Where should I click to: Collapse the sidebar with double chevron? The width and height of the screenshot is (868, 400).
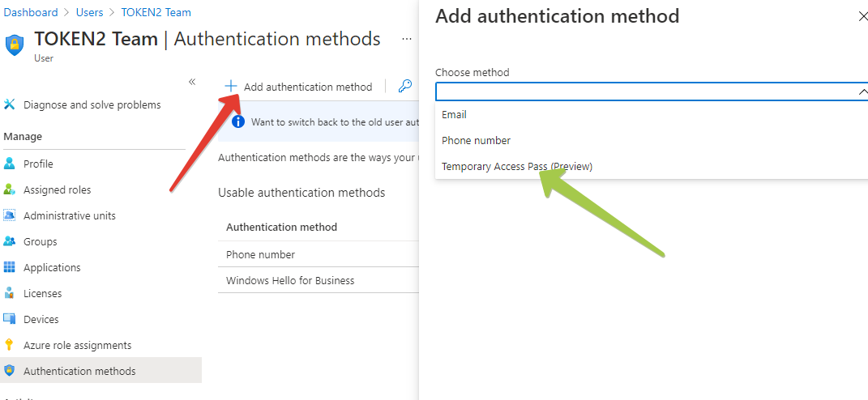point(192,82)
